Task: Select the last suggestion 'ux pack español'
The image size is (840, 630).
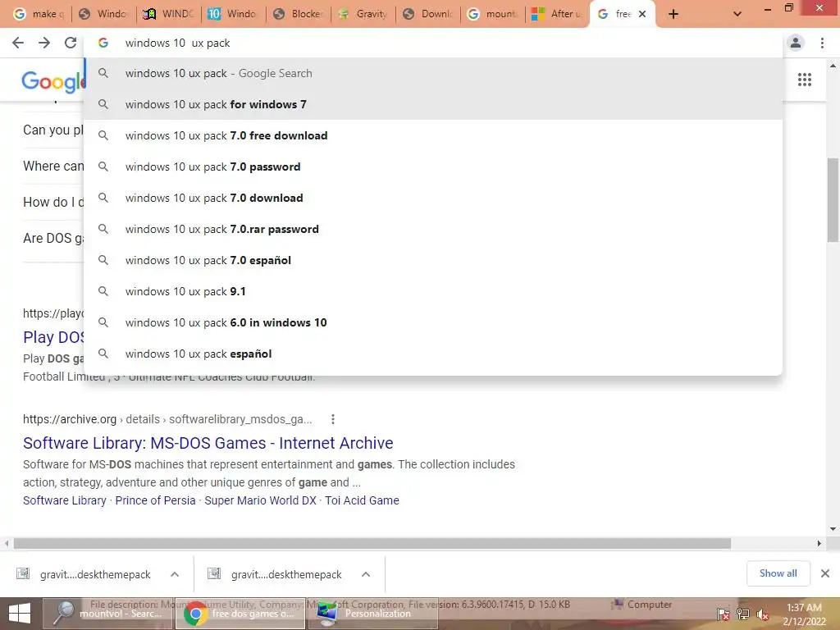Action: click(x=433, y=354)
